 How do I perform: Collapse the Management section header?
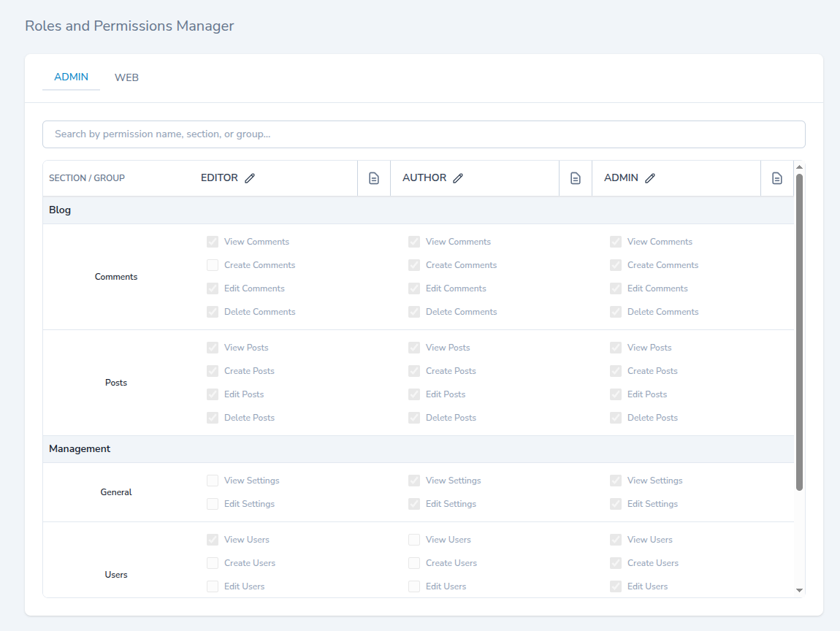[x=80, y=448]
